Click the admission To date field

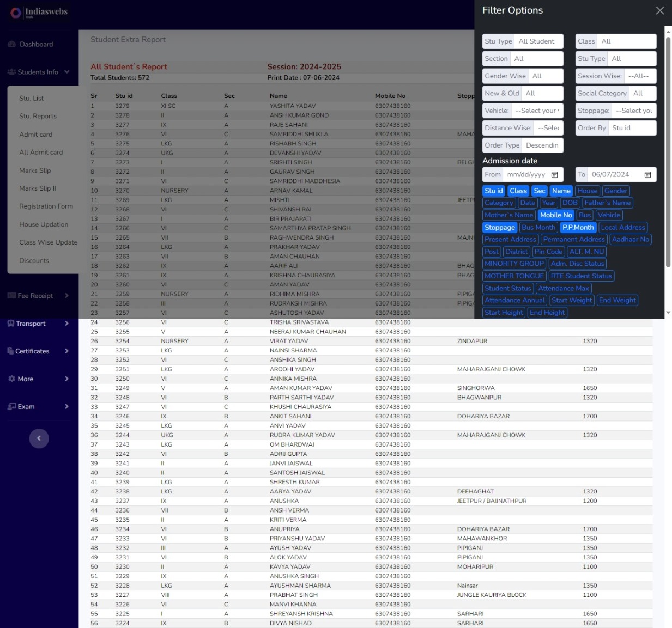pyautogui.click(x=622, y=175)
